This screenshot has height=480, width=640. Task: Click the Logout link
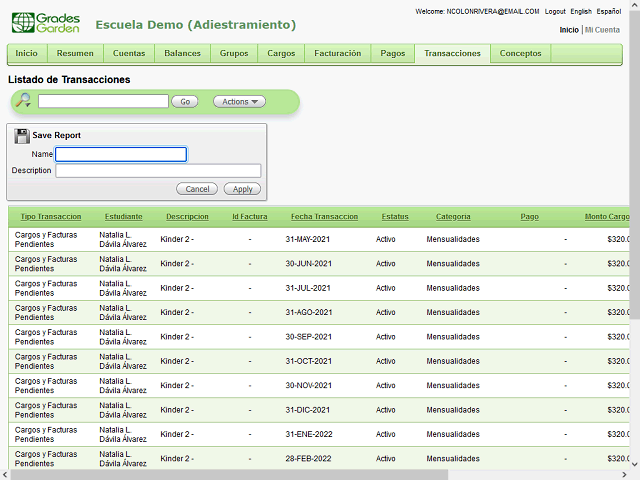point(555,11)
